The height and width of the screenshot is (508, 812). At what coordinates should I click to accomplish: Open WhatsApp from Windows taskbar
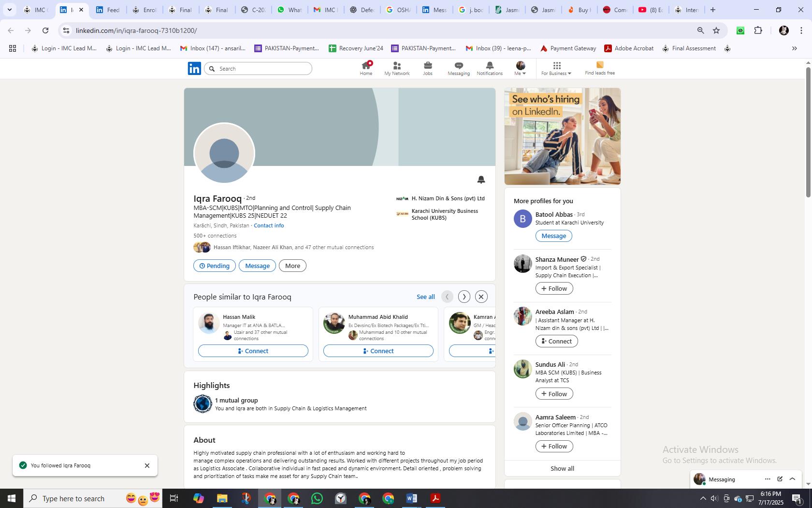click(317, 498)
